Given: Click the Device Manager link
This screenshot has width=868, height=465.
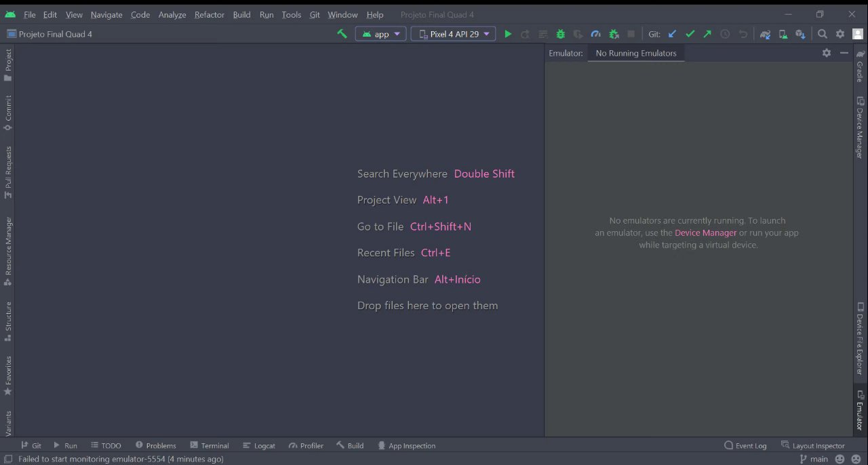Looking at the screenshot, I should click(x=705, y=232).
